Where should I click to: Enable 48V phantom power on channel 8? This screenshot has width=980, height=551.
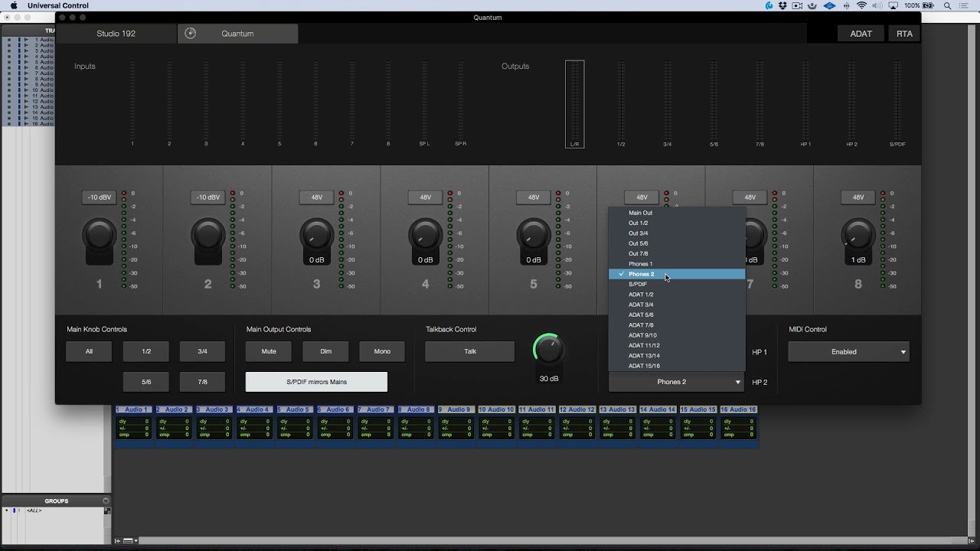(x=858, y=197)
